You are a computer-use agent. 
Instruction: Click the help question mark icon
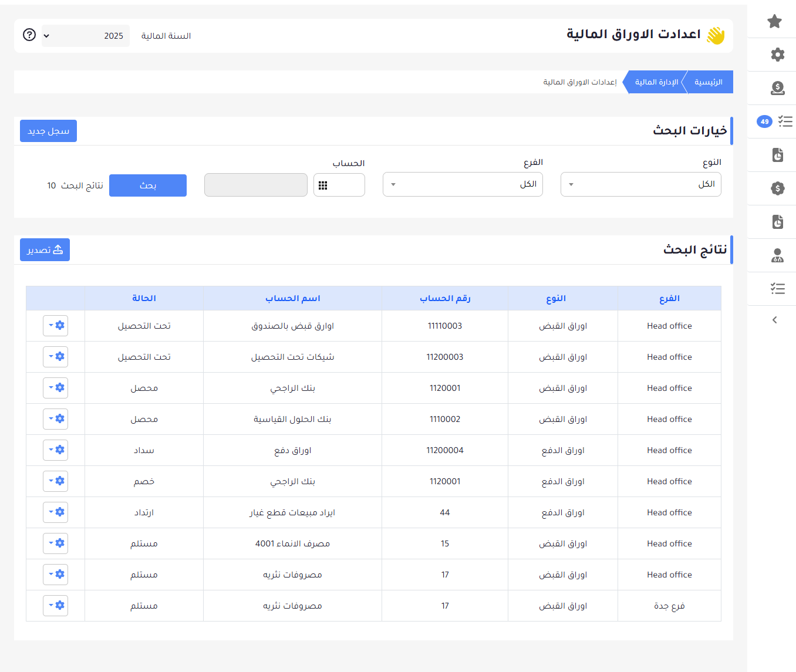pyautogui.click(x=29, y=35)
